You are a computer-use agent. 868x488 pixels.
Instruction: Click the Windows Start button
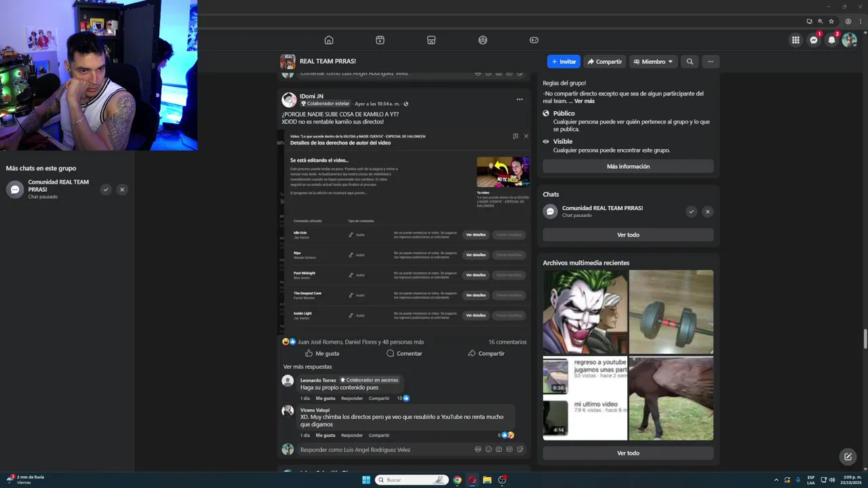click(366, 480)
